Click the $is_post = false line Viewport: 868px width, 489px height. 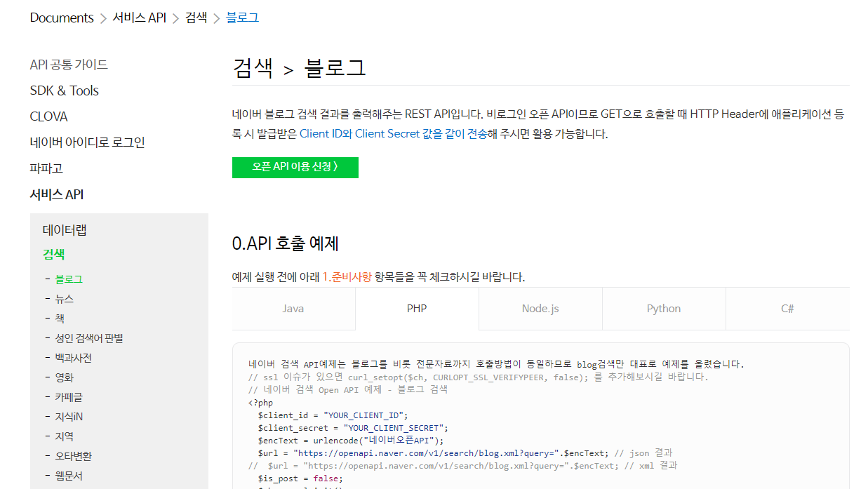pos(300,478)
